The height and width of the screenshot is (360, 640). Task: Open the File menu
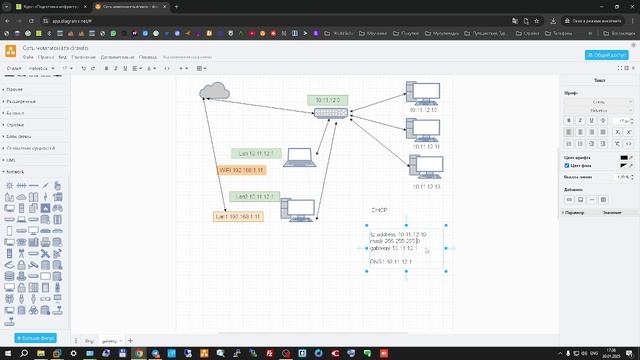click(x=28, y=58)
